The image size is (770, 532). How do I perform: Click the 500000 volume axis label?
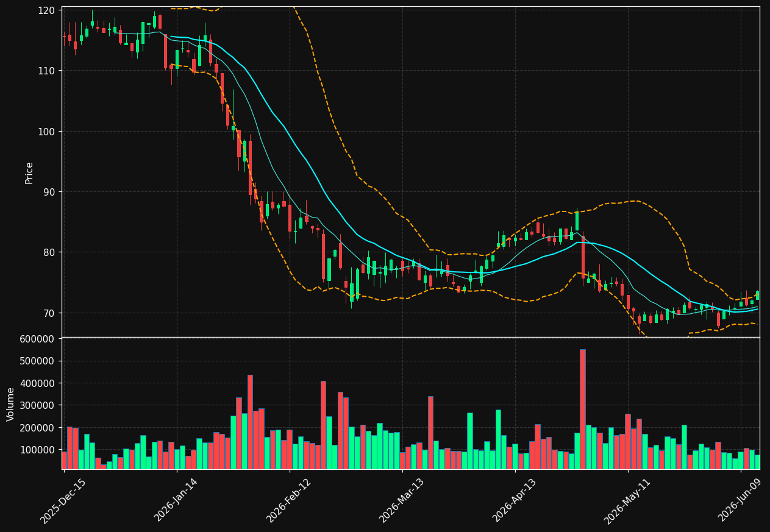pos(38,361)
